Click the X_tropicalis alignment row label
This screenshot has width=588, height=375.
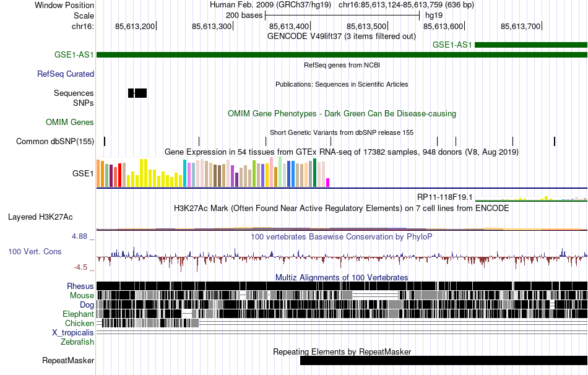(x=73, y=333)
